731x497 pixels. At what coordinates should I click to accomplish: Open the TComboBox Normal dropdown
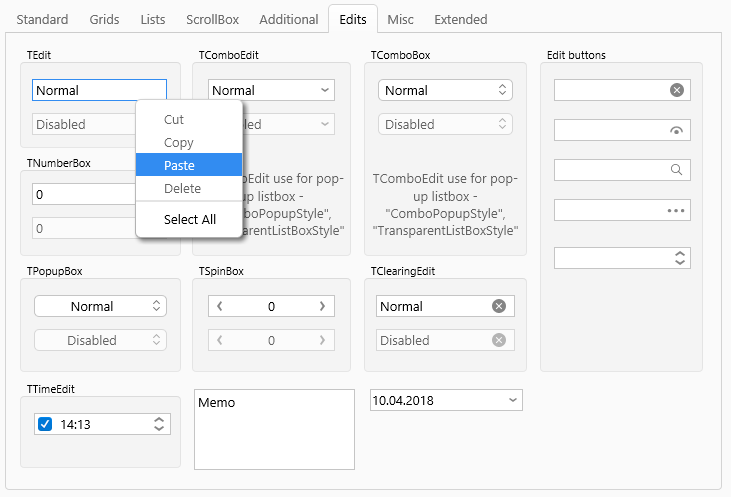[445, 90]
